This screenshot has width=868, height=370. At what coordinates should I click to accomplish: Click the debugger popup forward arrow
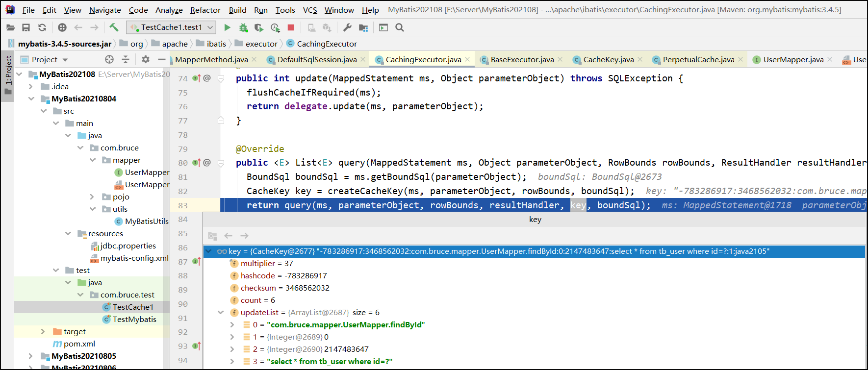245,236
